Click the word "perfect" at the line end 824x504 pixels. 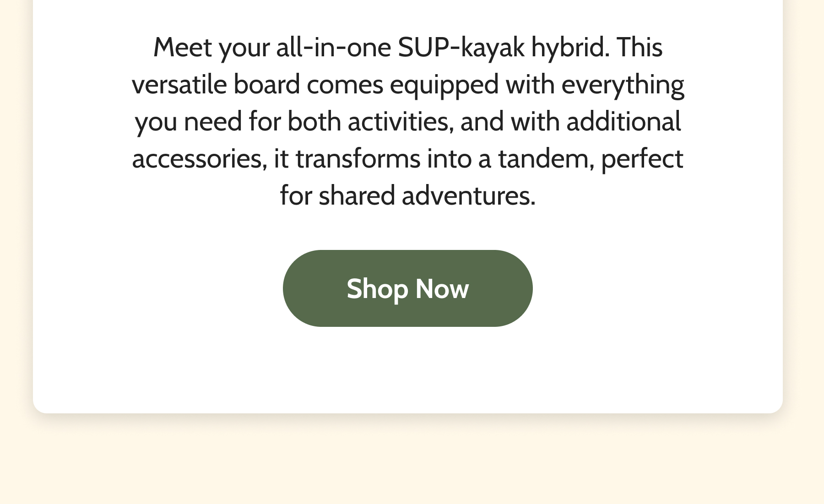642,159
